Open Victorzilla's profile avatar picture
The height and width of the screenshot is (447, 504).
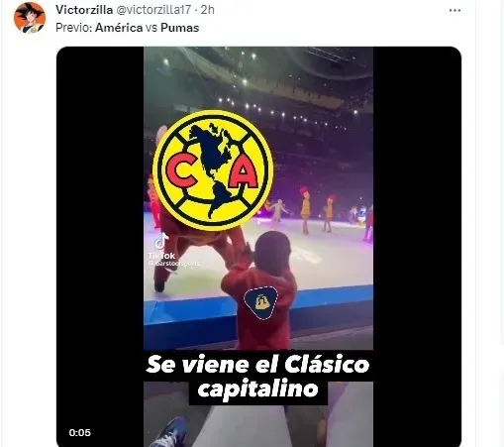(x=30, y=18)
